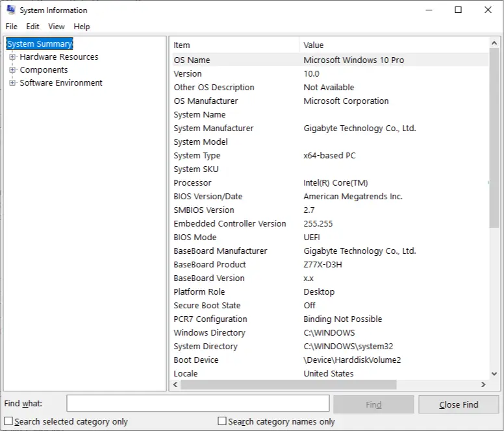Enable Search category names only checkbox
The image size is (504, 431).
(x=221, y=421)
